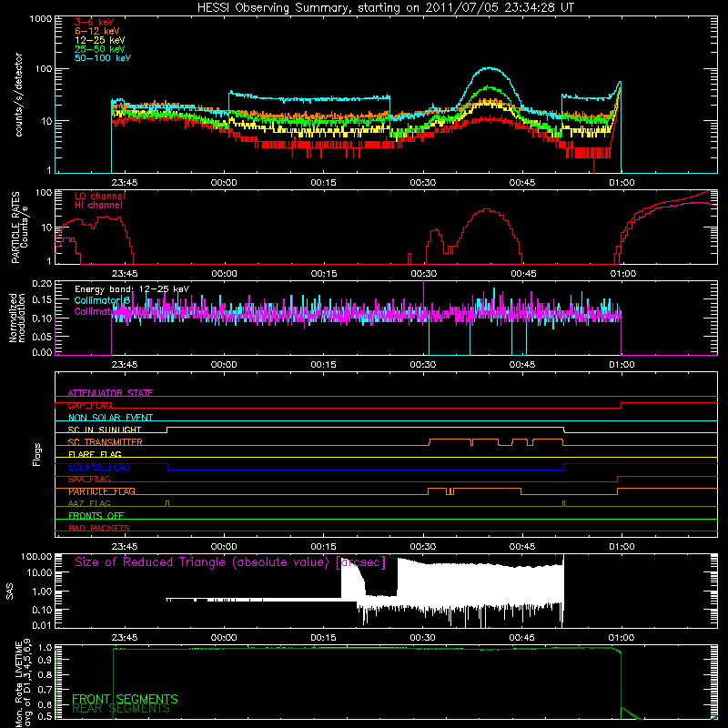This screenshot has width=728, height=728.
Task: Click the "Mon. Rate LIVETIME" y-axis title
Action: (18, 684)
